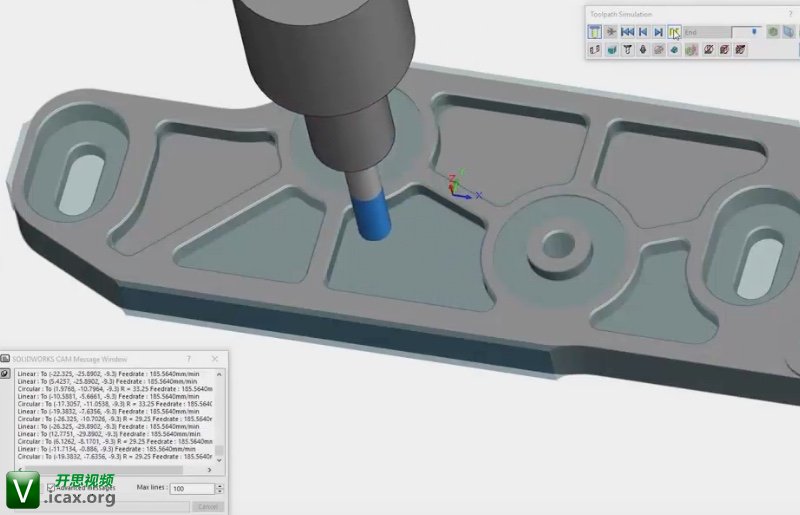This screenshot has height=515, width=800.
Task: Adjust the simulation speed slider
Action: 755,32
